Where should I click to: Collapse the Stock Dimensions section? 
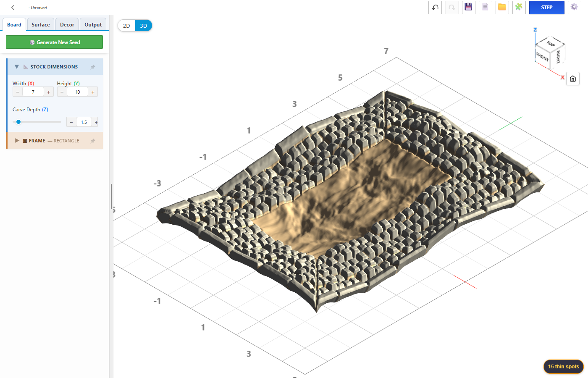(17, 67)
